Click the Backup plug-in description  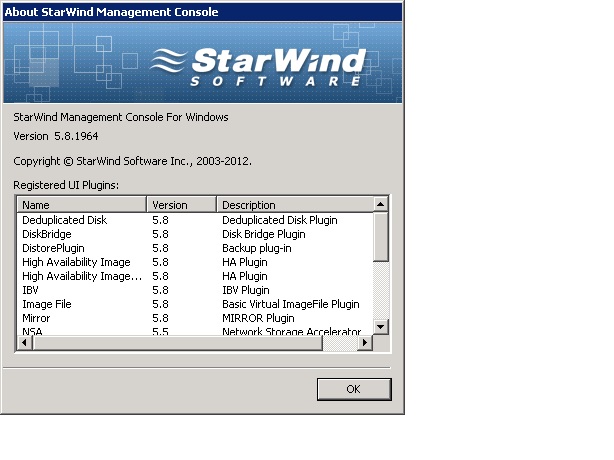256,248
